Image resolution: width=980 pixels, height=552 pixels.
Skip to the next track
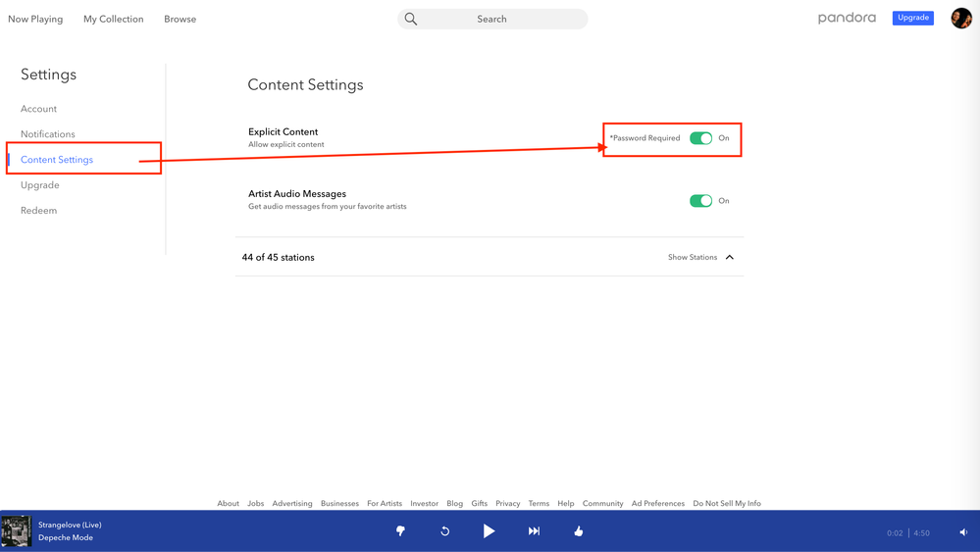click(534, 531)
